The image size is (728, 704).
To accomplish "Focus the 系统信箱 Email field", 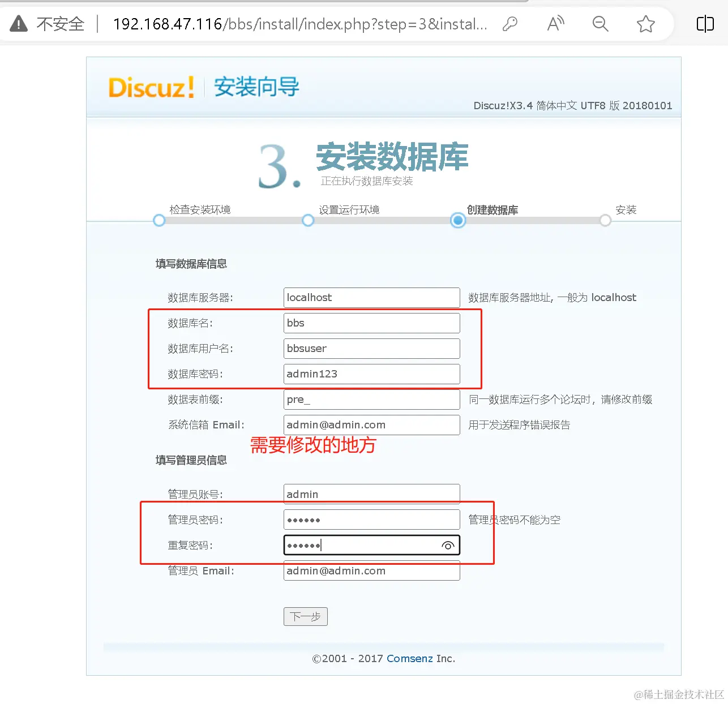I will (372, 425).
